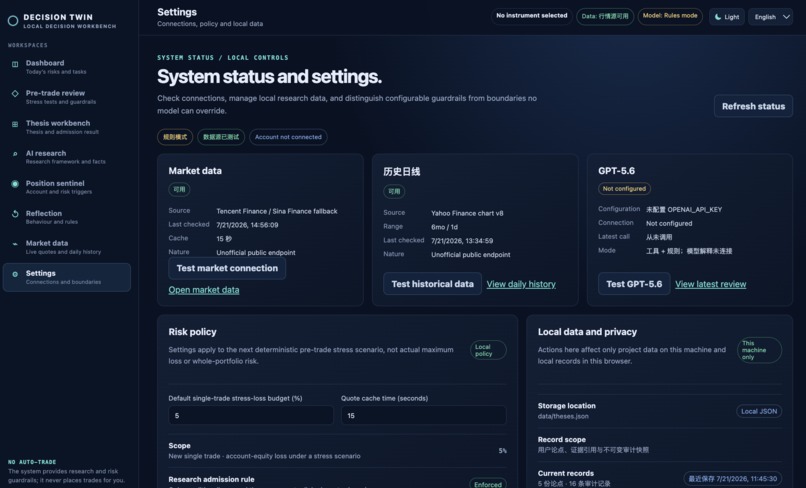Click the No instrument selected pill
The height and width of the screenshot is (488, 806).
pyautogui.click(x=532, y=16)
